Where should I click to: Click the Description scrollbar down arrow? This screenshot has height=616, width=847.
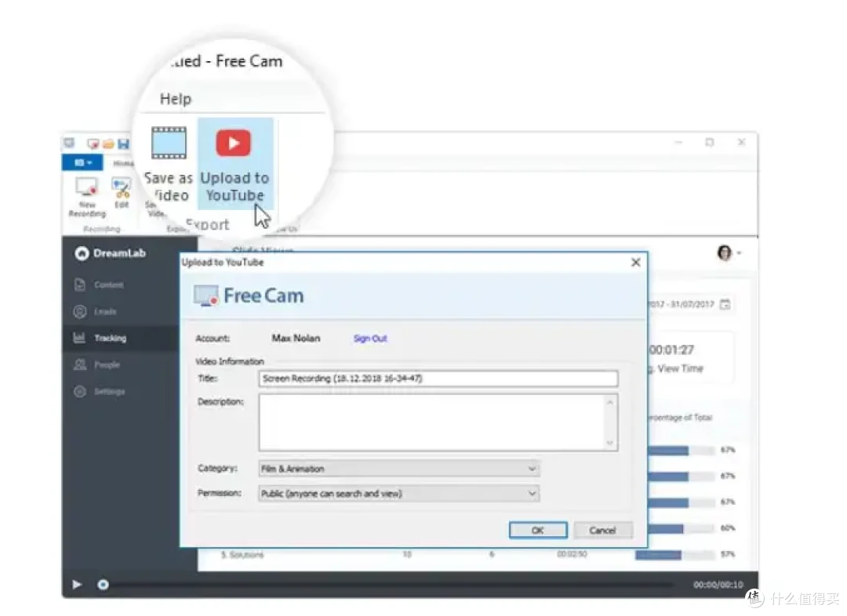click(x=610, y=443)
